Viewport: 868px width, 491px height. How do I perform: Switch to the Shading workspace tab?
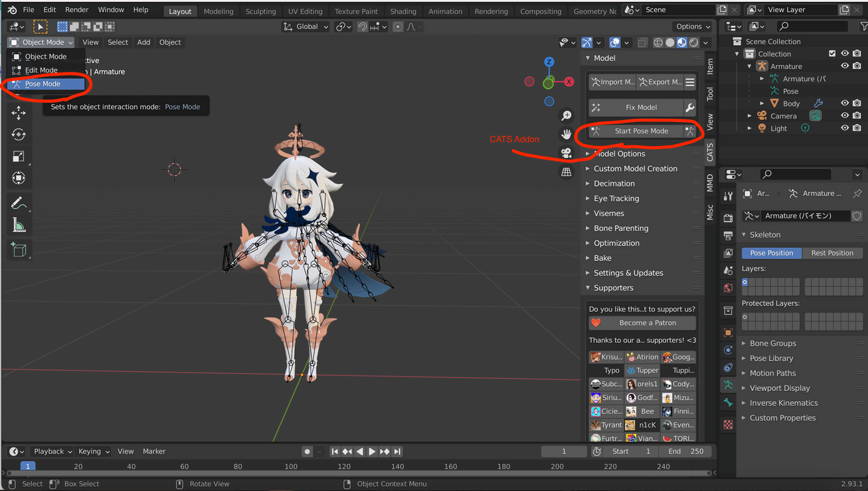(x=403, y=11)
